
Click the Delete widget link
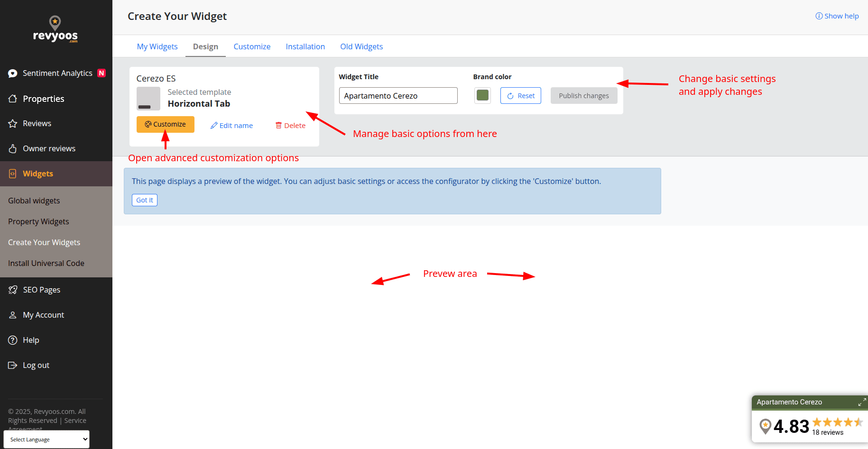(x=290, y=126)
